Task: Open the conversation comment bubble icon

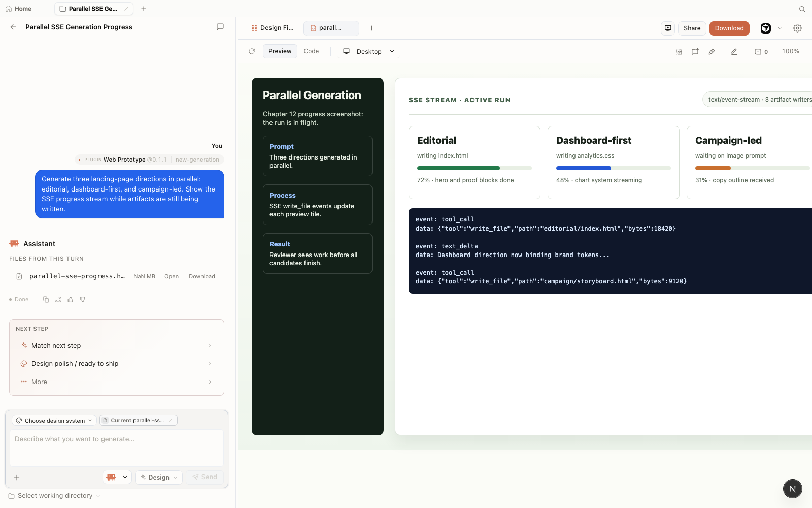Action: coord(220,27)
